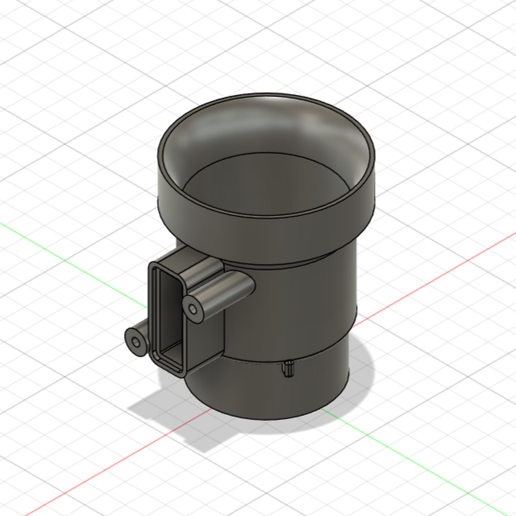Select the small tab on lower body
The width and height of the screenshot is (516, 516).
[288, 368]
